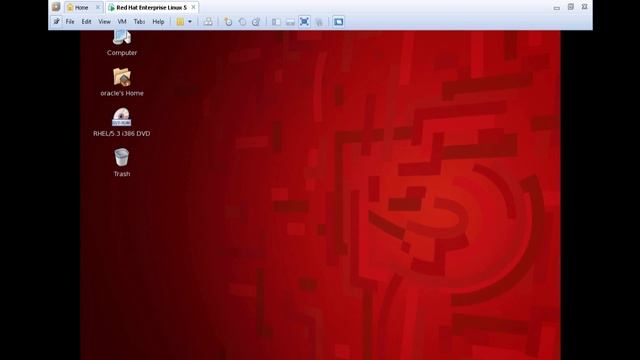640x360 pixels.
Task: Open the View menu
Action: tap(104, 22)
